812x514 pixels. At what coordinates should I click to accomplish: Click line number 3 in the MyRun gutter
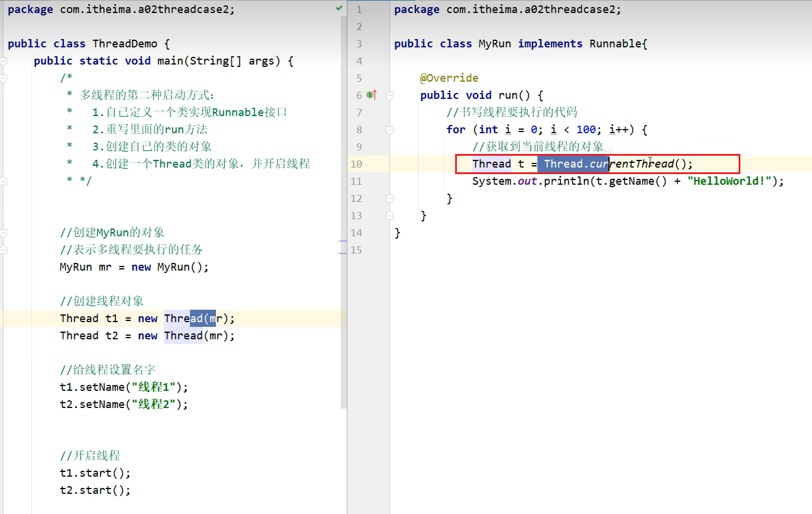tap(359, 44)
